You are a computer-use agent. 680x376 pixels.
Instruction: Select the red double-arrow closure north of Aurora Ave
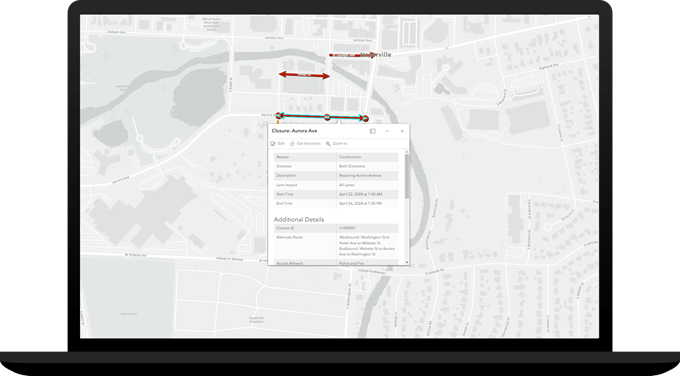point(304,75)
